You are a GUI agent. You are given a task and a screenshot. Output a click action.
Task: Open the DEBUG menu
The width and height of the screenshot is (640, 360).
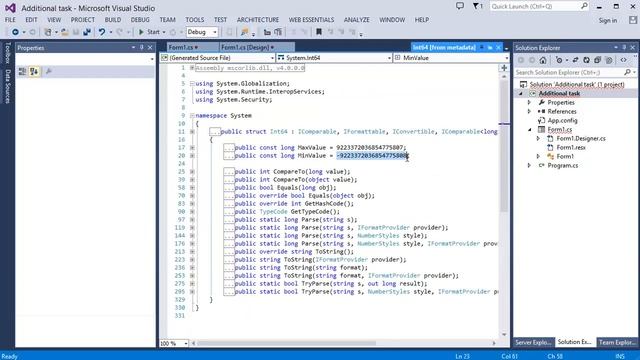tap(140, 20)
